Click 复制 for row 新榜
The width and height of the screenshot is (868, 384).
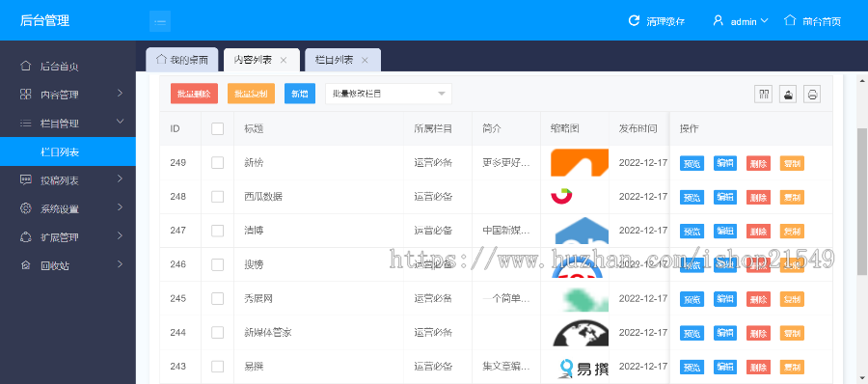(x=792, y=163)
